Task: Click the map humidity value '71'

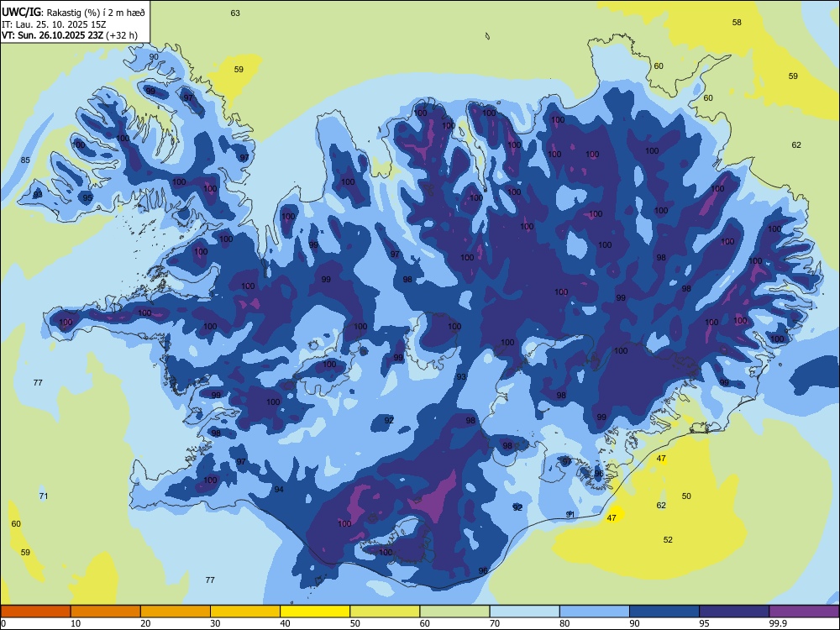Action: [44, 496]
